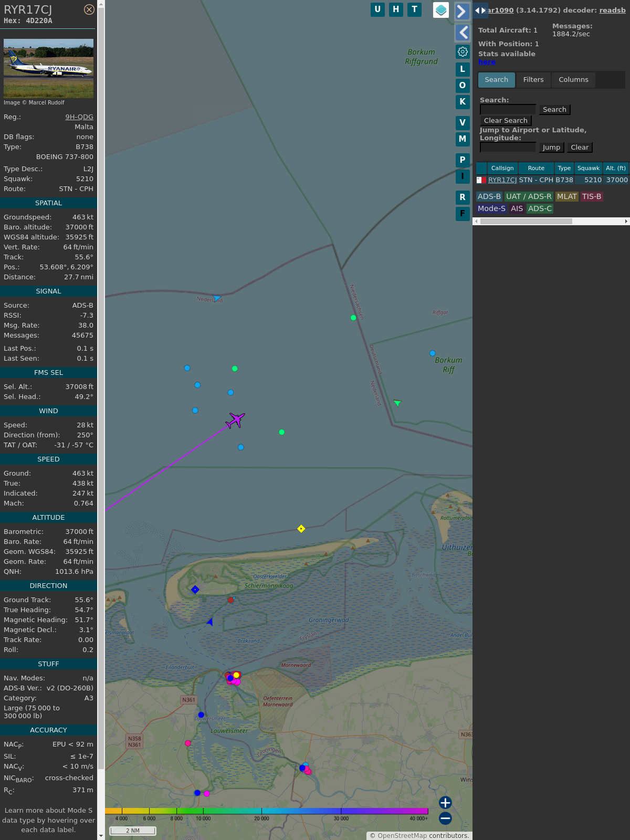Click the green arrow marker near Borkum Riff
This screenshot has width=630, height=840.
coord(397,403)
